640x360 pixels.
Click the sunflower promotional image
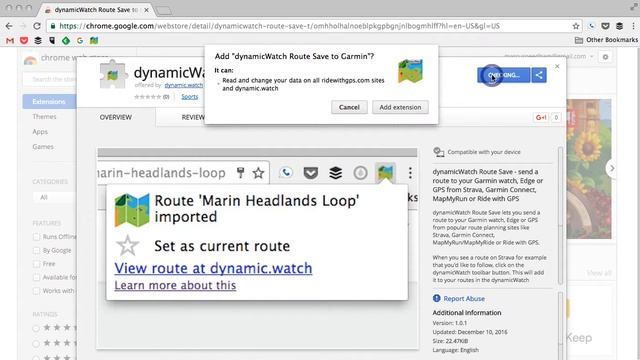(x=589, y=169)
